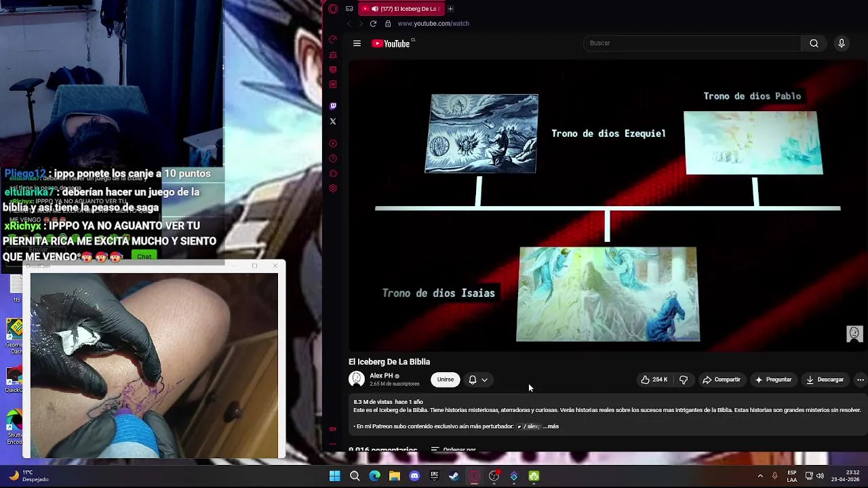
Task: Open Shutter Encoder desktop shortcut
Action: [x=14, y=427]
